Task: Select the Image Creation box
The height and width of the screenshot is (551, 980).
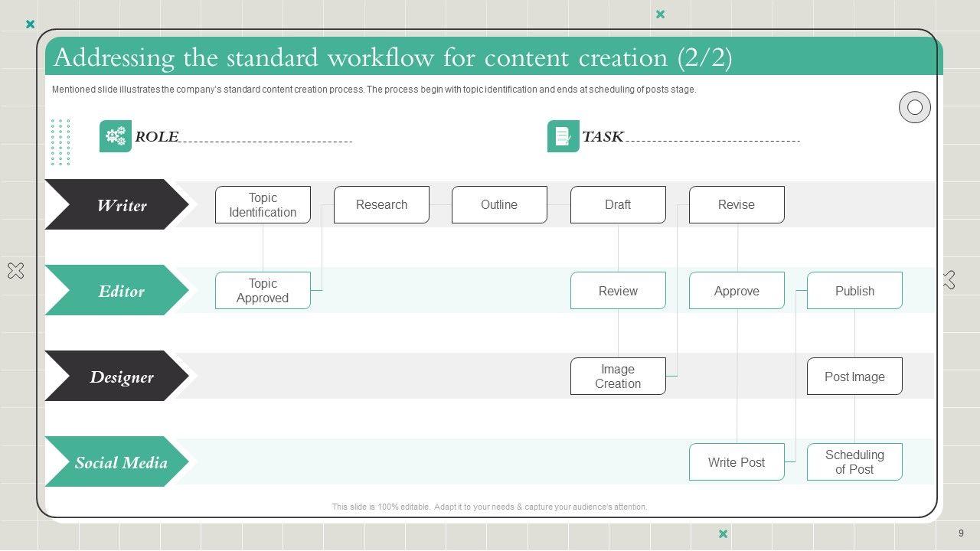Action: click(x=618, y=377)
